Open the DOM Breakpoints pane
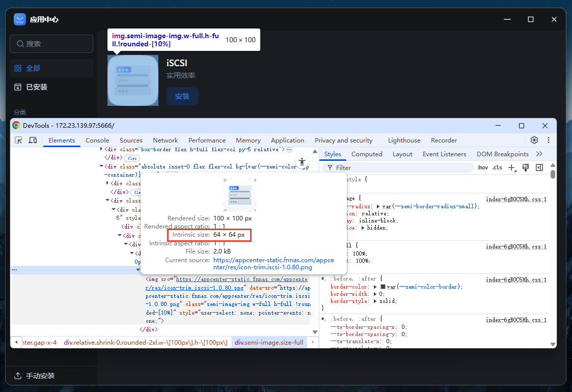572x392 pixels. point(502,154)
